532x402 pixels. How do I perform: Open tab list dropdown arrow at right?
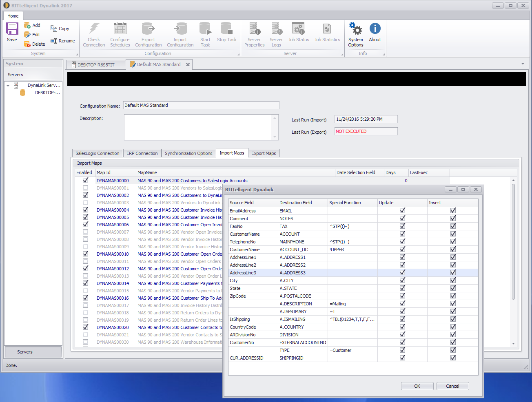point(523,64)
